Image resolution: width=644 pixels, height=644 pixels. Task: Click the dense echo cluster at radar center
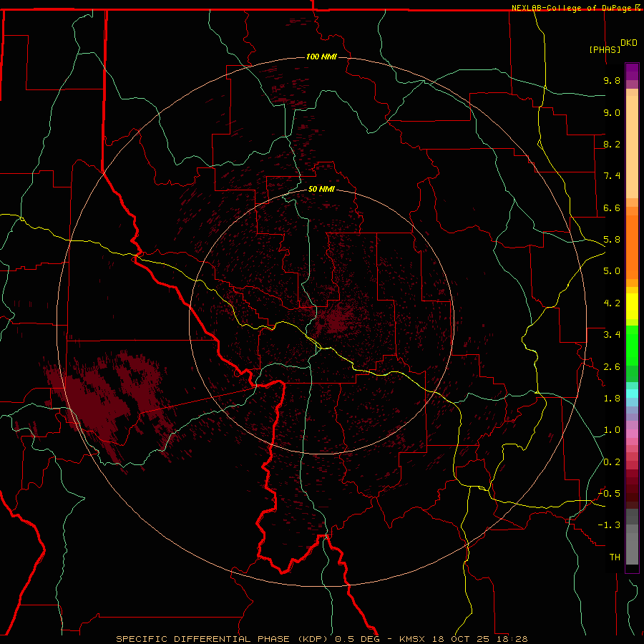(335, 321)
